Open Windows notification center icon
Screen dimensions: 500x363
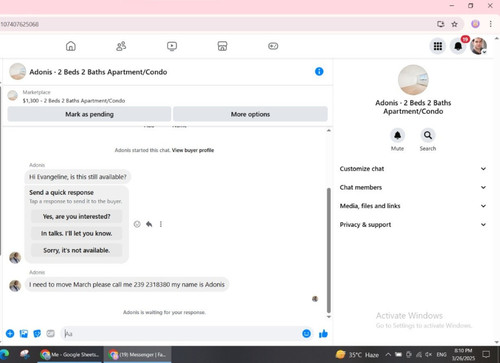point(486,354)
